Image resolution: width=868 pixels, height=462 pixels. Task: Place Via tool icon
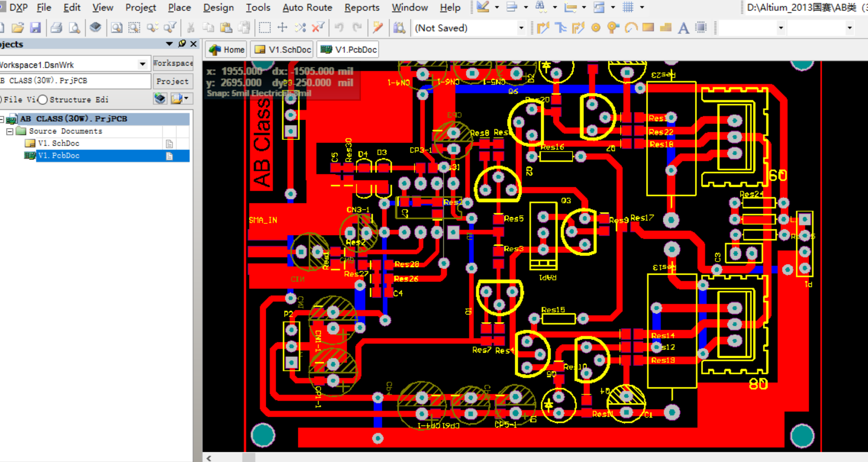[x=613, y=27]
